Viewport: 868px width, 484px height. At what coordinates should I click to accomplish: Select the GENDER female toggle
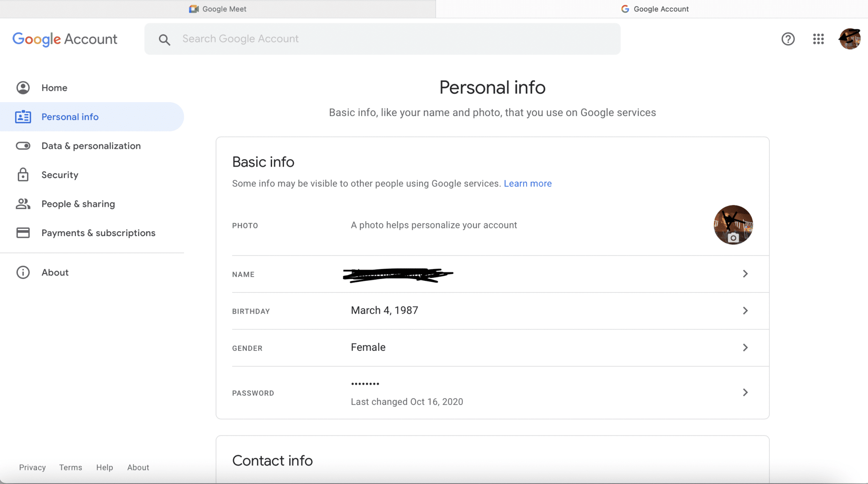(x=492, y=347)
